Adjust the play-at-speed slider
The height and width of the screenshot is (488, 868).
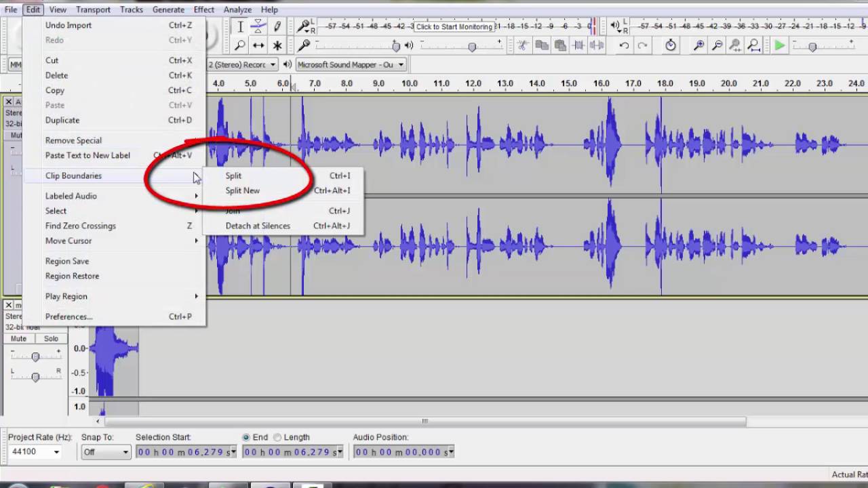[812, 46]
